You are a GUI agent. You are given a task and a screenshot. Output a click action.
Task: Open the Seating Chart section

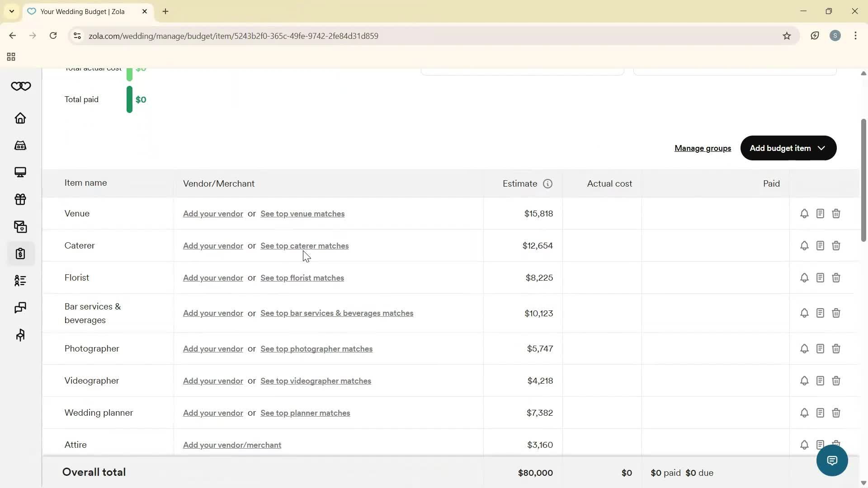click(20, 335)
